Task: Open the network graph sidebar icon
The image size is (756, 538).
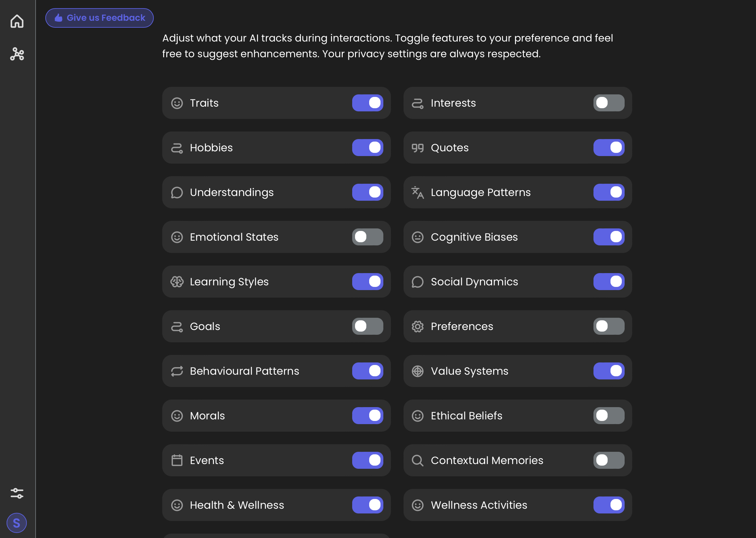Action: [x=17, y=54]
